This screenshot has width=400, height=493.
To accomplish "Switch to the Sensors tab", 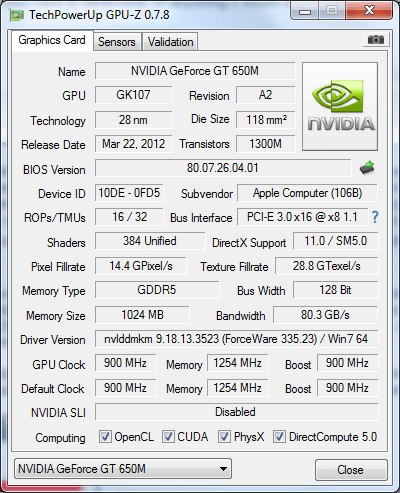I will click(x=117, y=42).
